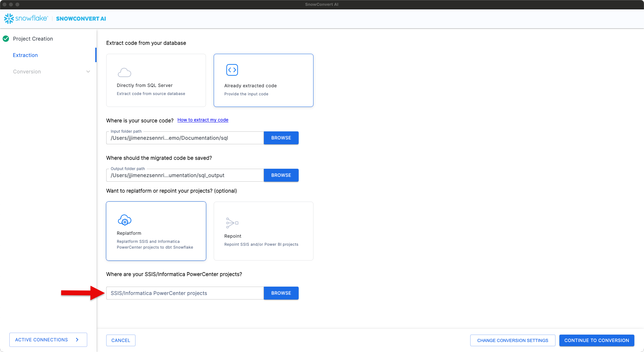
Task: Click the CONTINUE TO CONVERSION button
Action: (x=597, y=340)
